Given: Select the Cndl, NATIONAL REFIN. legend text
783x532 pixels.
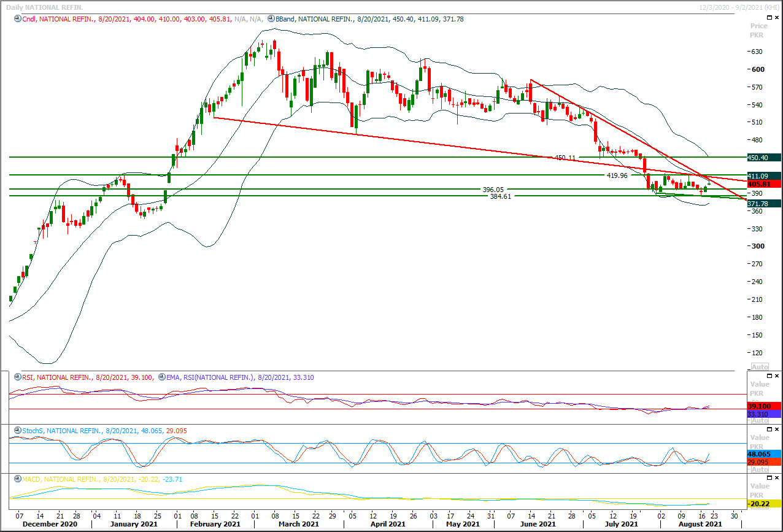Looking at the screenshot, I should point(58,19).
